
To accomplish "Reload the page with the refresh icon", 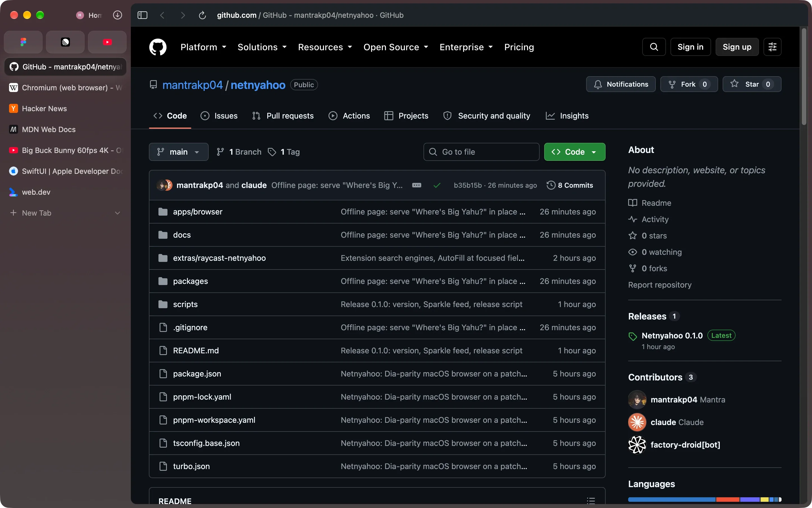I will 202,15.
